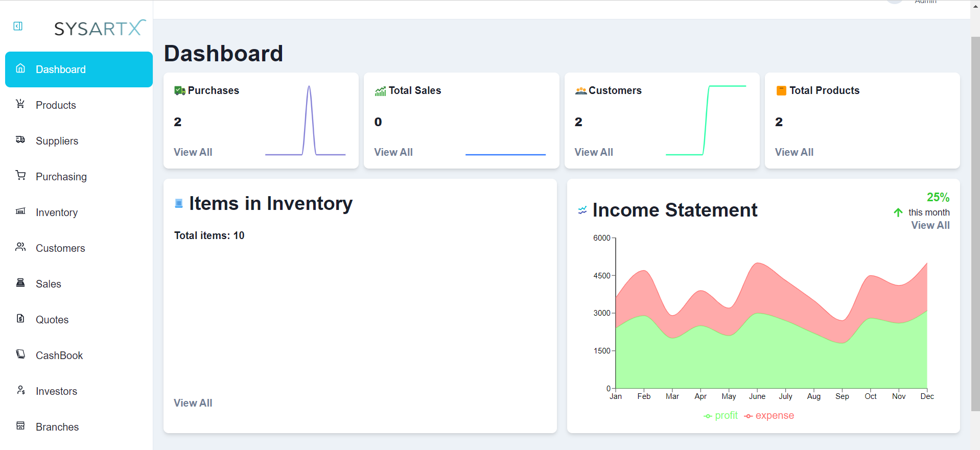Click the Quotes document icon
The width and height of the screenshot is (980, 450).
pyautogui.click(x=20, y=318)
